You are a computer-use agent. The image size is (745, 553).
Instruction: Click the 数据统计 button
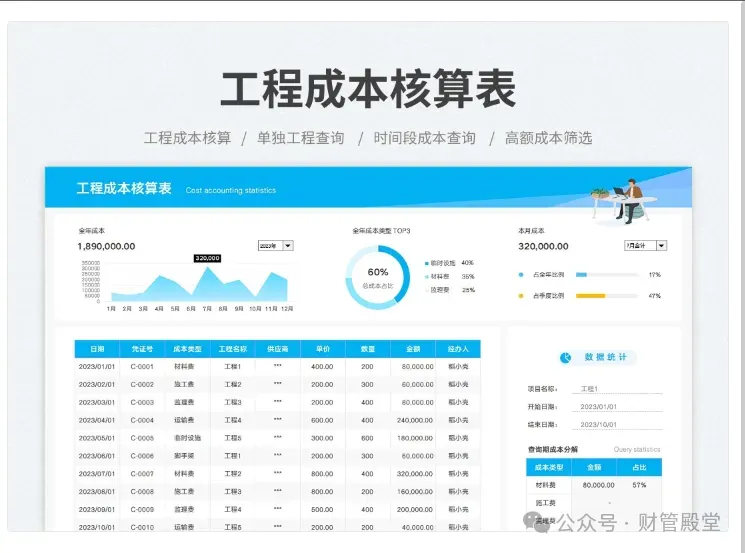tap(597, 357)
